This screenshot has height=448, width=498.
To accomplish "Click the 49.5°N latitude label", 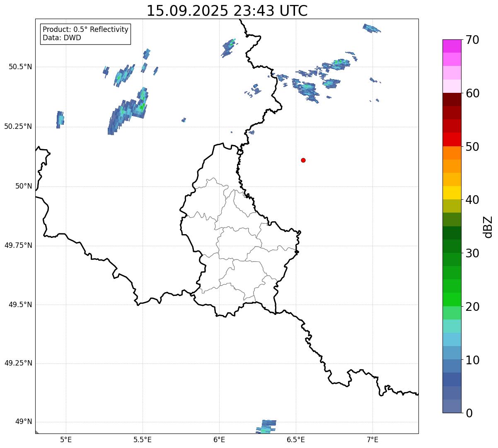I will pos(20,305).
